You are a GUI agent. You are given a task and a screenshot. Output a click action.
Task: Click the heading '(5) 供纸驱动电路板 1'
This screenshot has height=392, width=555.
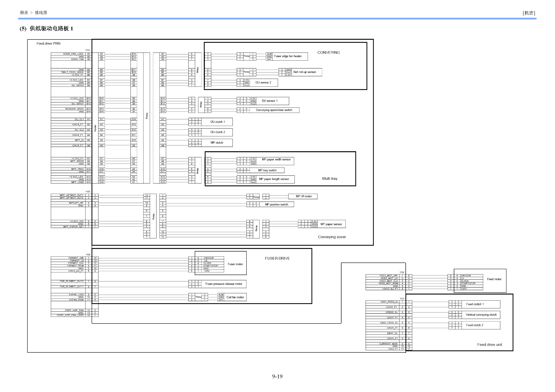click(46, 28)
